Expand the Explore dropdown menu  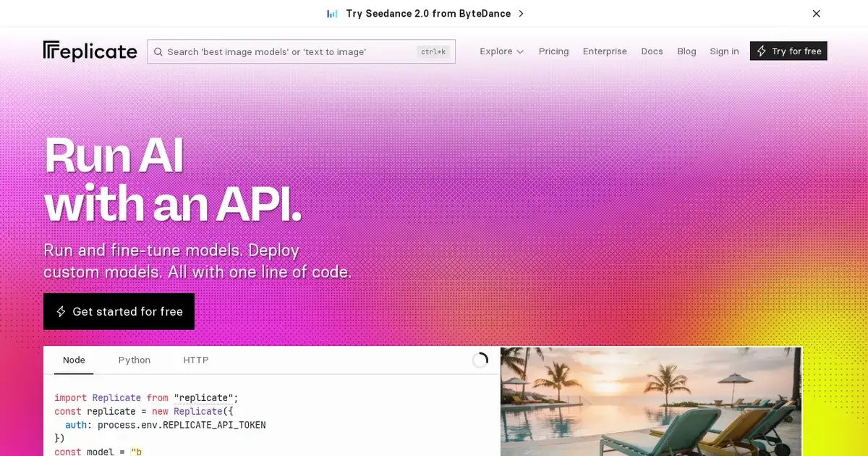tap(502, 51)
